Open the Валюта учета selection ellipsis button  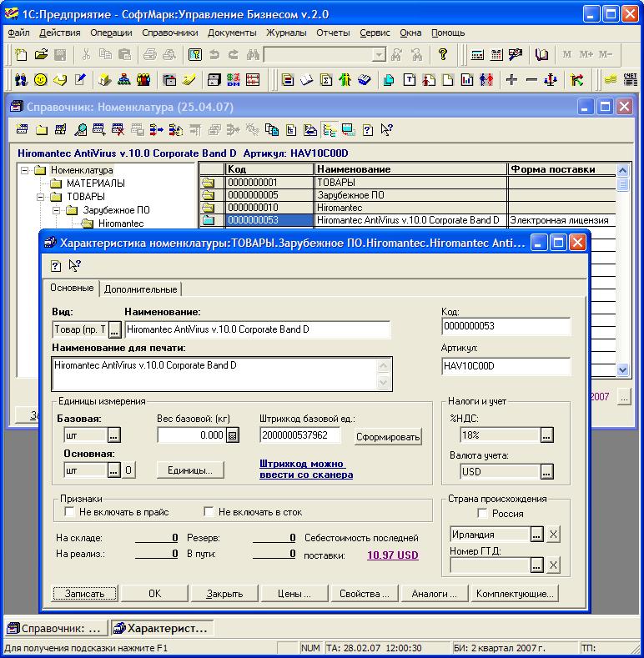pyautogui.click(x=546, y=472)
